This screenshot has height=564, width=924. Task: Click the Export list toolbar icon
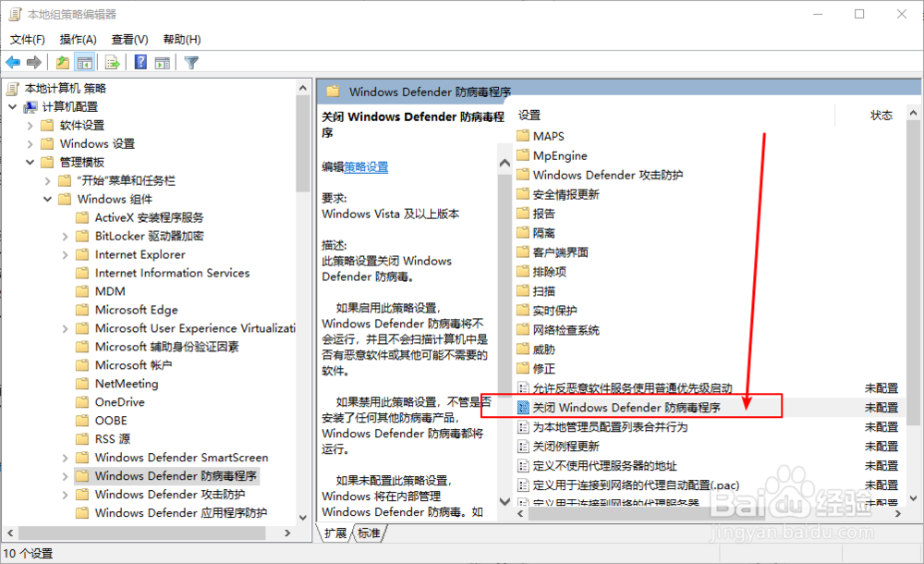click(112, 62)
